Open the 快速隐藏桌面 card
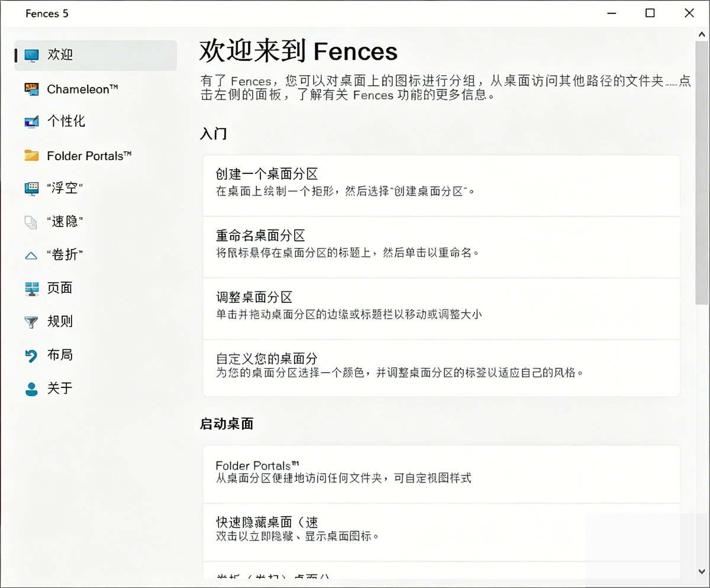Image resolution: width=710 pixels, height=588 pixels. click(x=441, y=532)
